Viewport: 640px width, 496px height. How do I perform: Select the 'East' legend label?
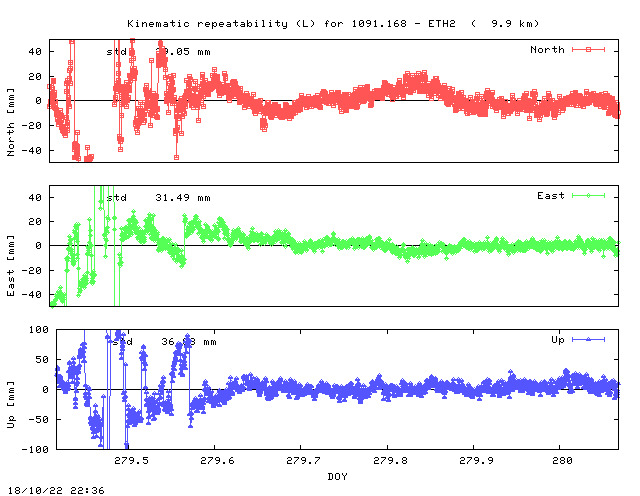[551, 196]
